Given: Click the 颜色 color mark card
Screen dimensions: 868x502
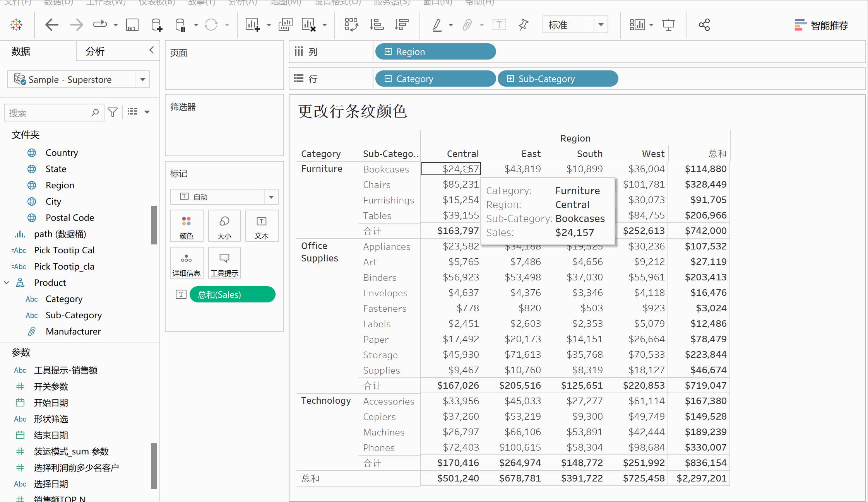Looking at the screenshot, I should (x=187, y=226).
